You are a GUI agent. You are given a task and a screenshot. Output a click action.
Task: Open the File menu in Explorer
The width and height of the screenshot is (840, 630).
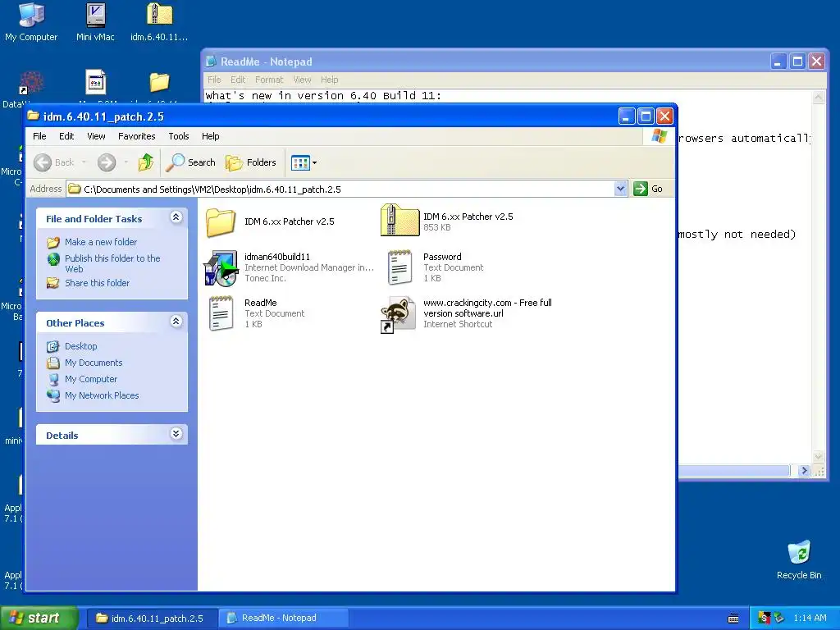39,136
